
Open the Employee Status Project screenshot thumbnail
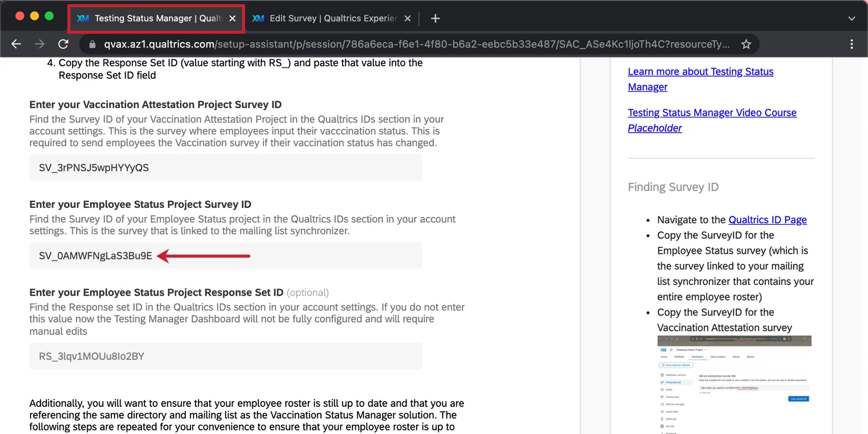(x=734, y=384)
